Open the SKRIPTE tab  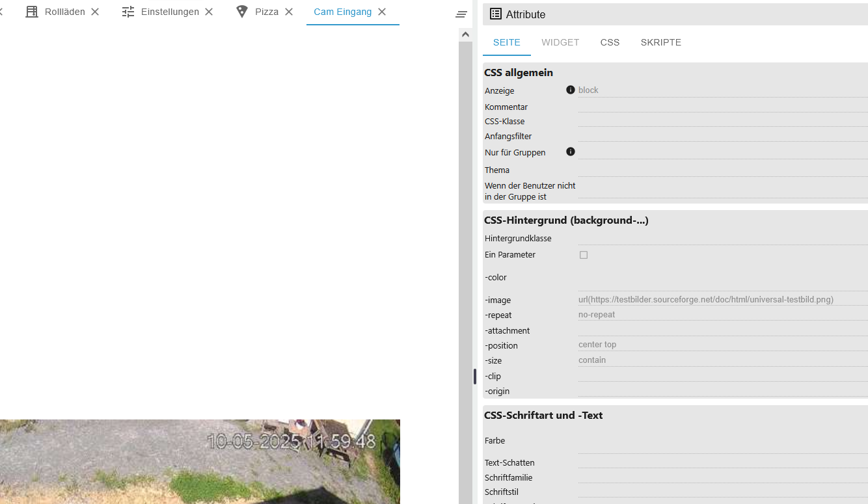661,42
